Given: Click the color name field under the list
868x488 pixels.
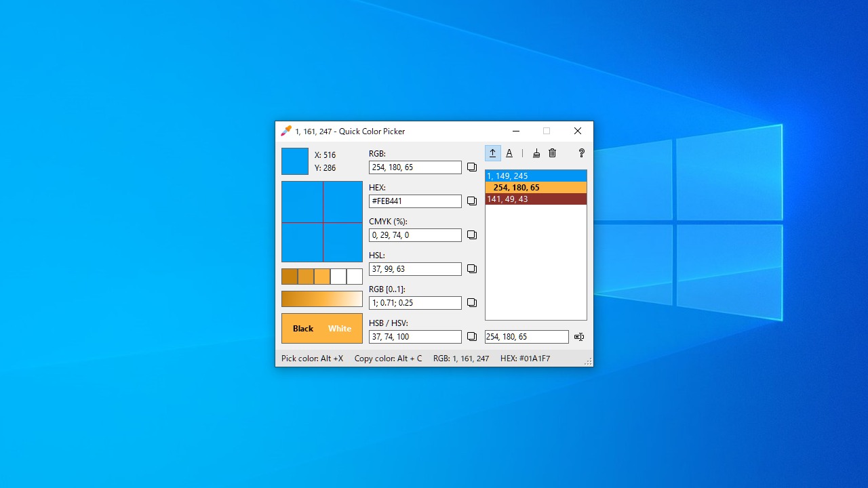Looking at the screenshot, I should point(527,337).
